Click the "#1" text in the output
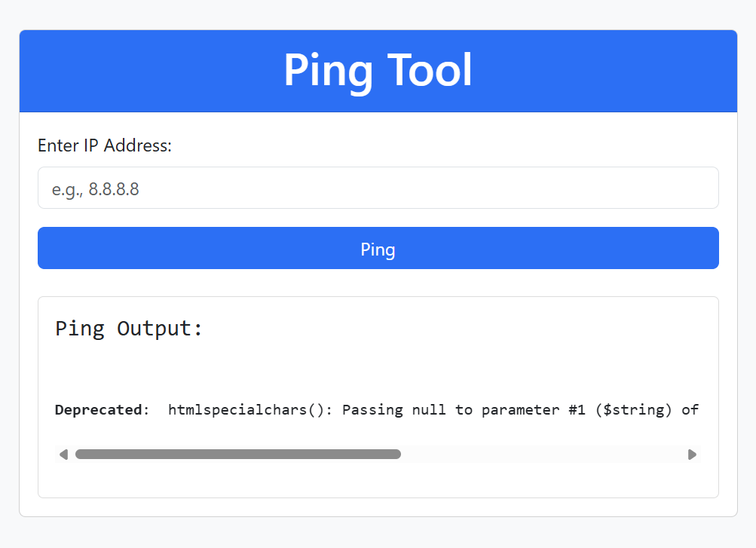 point(577,409)
